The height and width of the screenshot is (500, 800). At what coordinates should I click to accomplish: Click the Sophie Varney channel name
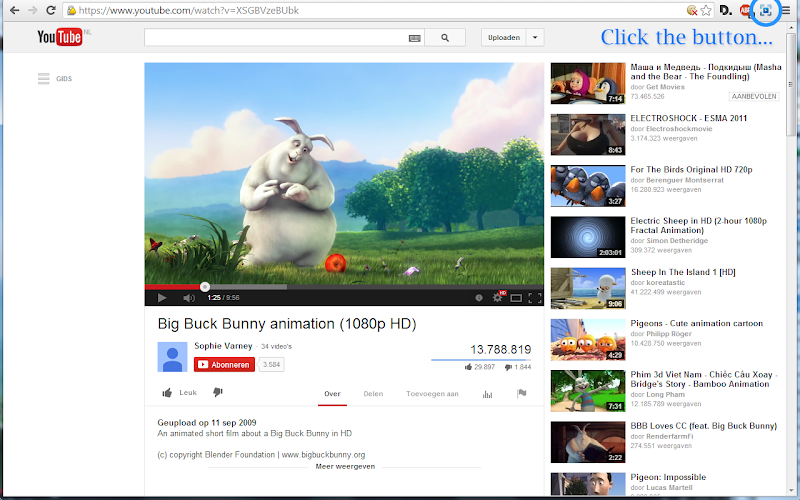point(223,346)
